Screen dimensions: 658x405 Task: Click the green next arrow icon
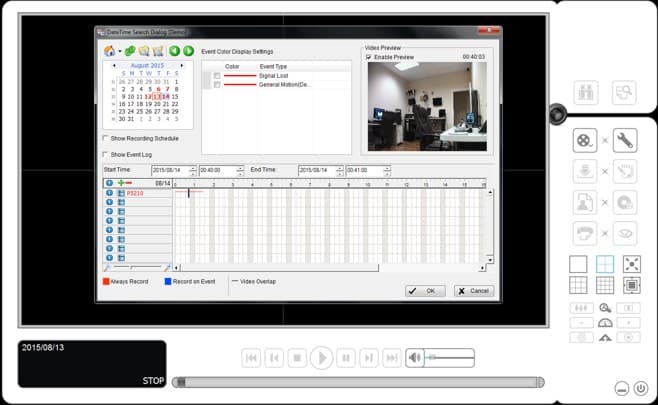pos(187,50)
